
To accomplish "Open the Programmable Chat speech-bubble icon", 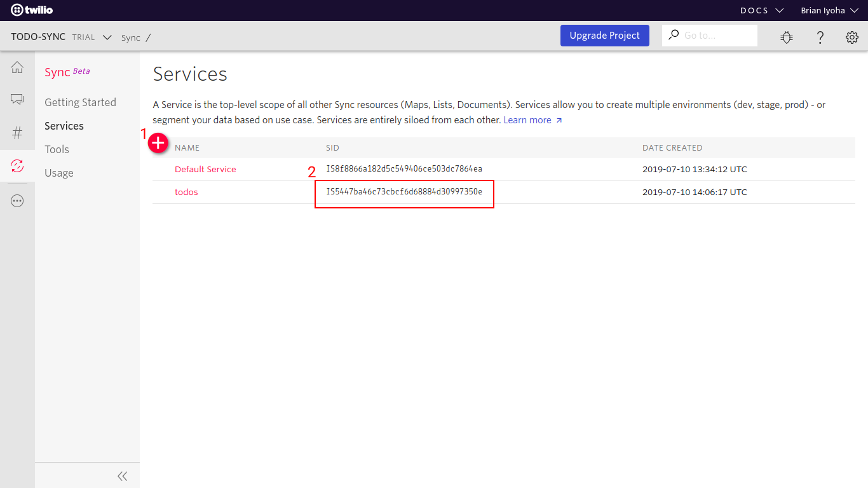I will (17, 100).
